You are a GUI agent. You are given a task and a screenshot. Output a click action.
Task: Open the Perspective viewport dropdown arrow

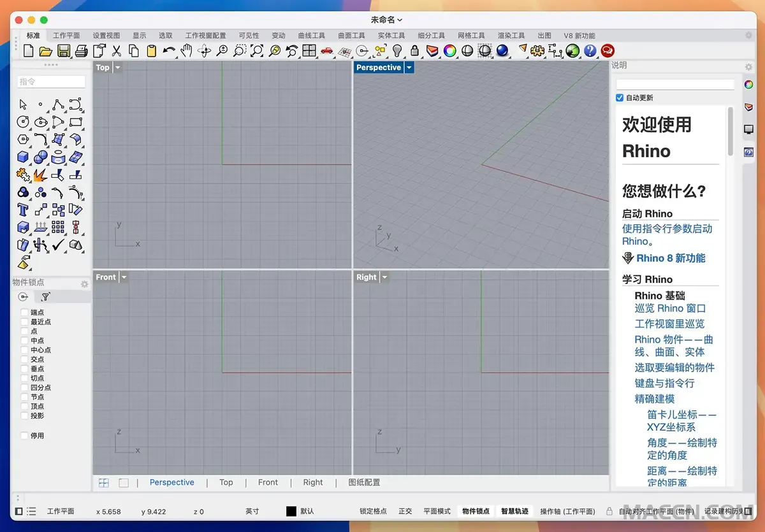(409, 68)
